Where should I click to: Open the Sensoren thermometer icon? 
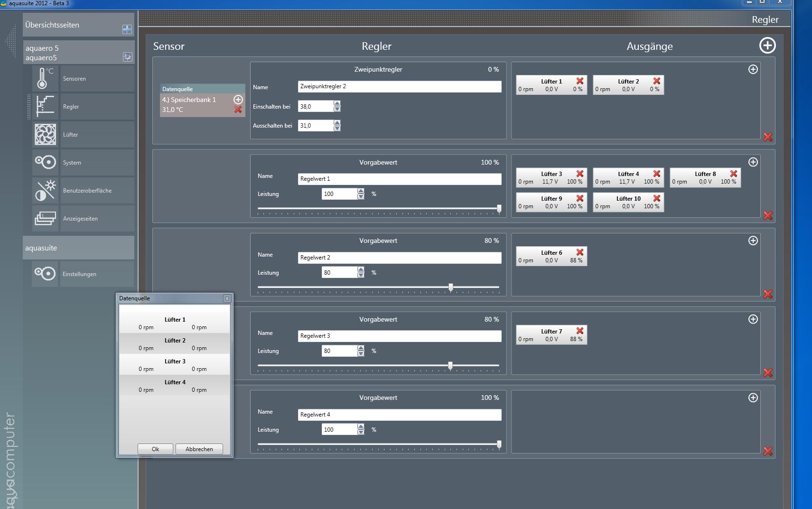click(45, 78)
